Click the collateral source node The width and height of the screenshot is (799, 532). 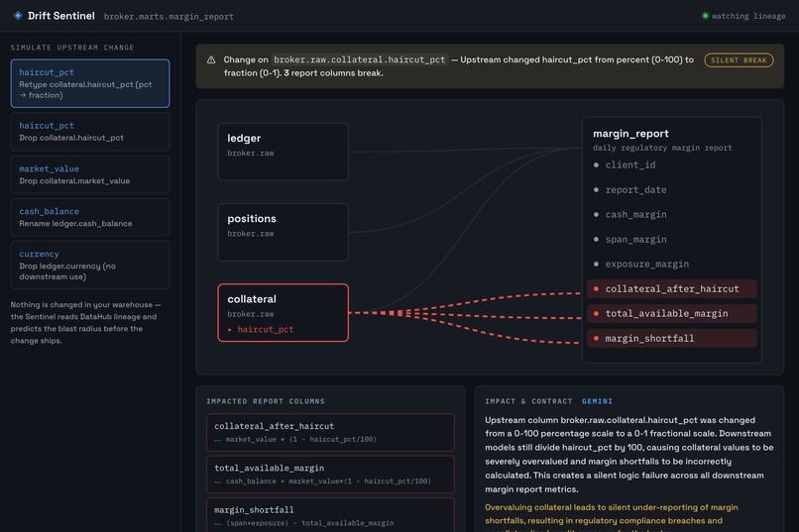point(283,313)
